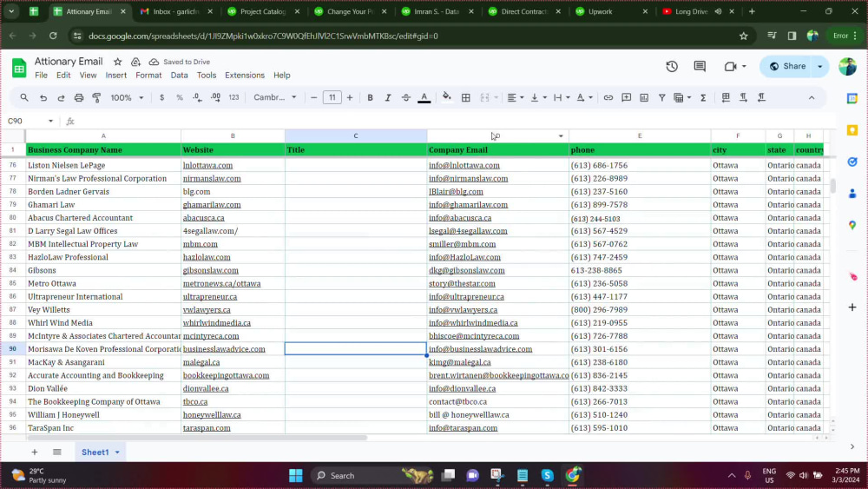Screen dimensions: 868x489
Task: Open the text wrapping dropdown
Action: tap(562, 97)
